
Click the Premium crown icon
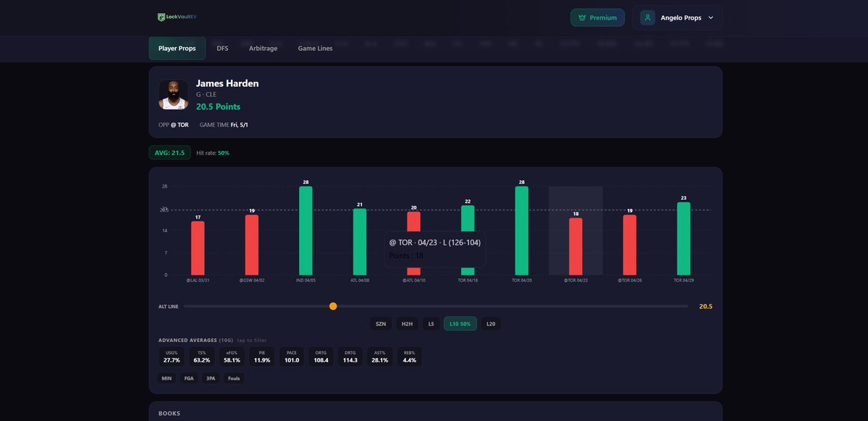582,17
